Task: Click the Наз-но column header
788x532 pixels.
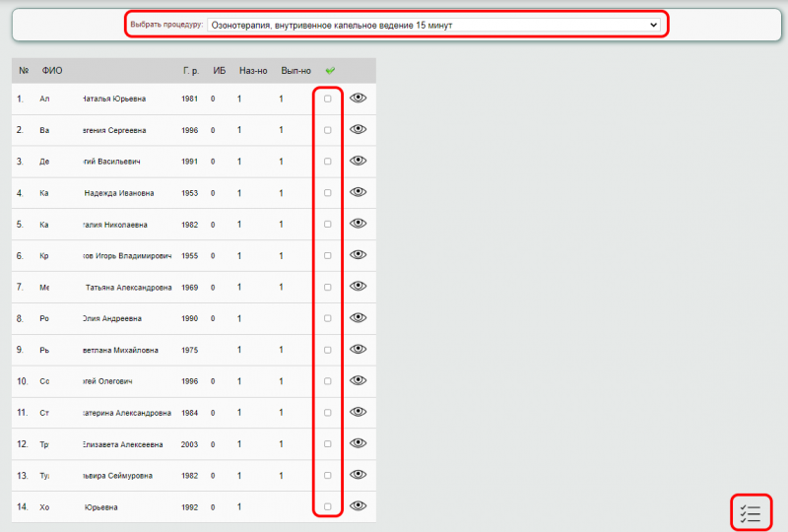Action: (x=253, y=71)
